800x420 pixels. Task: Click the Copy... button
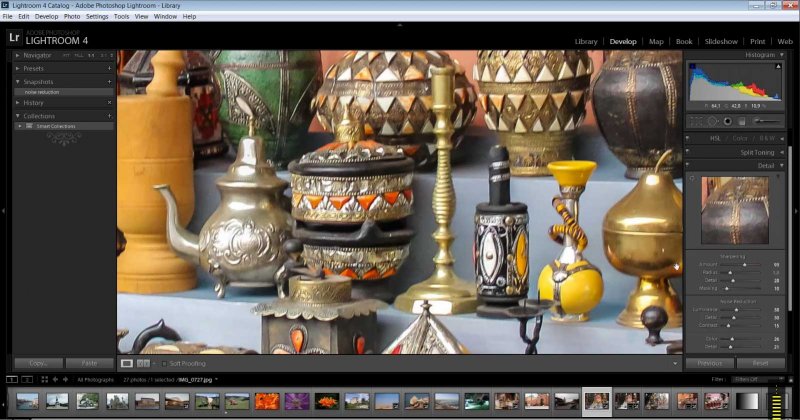(x=39, y=363)
